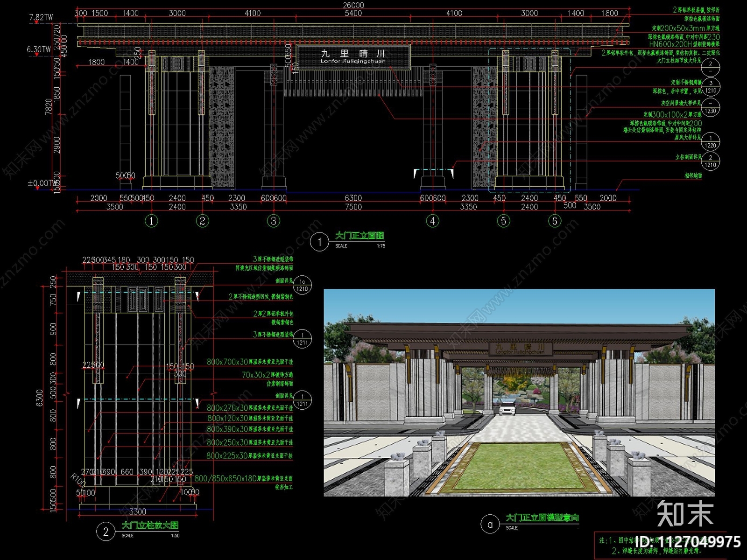Select the 6.30TW elevation label
Viewport: 747px width, 560px height.
pyautogui.click(x=39, y=49)
